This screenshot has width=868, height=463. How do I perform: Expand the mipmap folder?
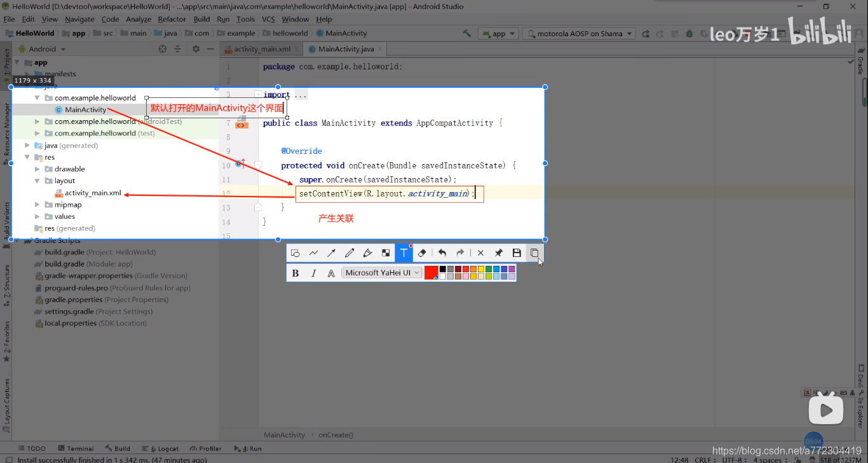coord(37,205)
